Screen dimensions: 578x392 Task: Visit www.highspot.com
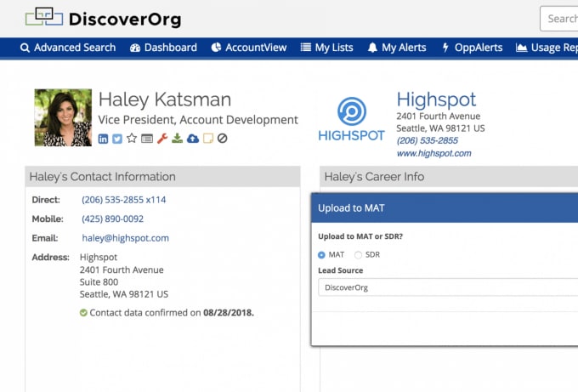point(433,153)
